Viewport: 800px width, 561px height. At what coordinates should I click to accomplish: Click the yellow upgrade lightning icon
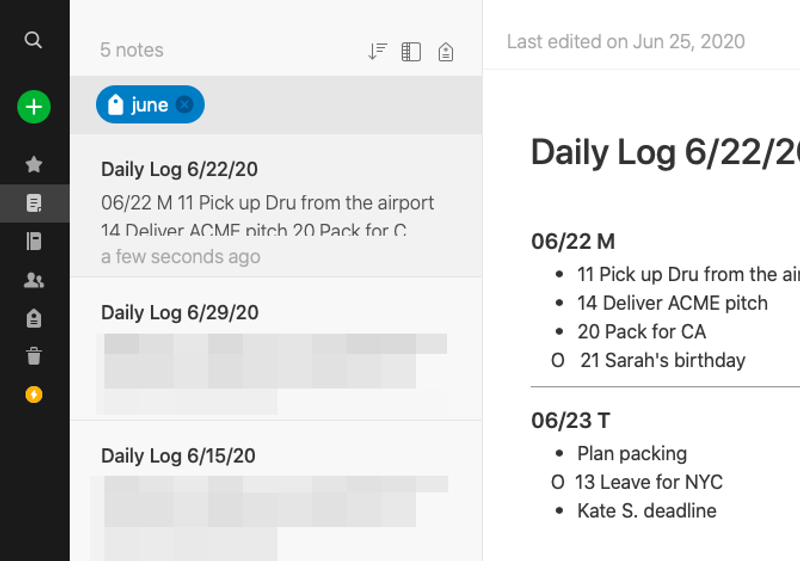tap(34, 394)
